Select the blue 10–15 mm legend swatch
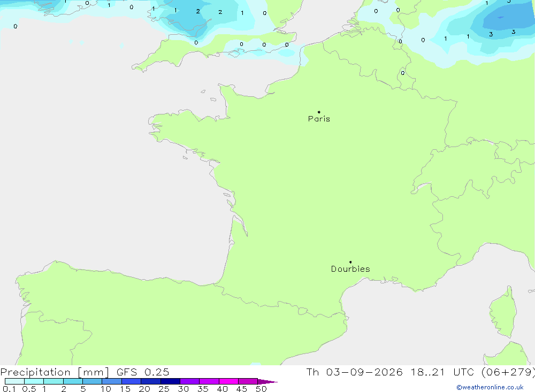This screenshot has width=535, height=392. pos(112,381)
